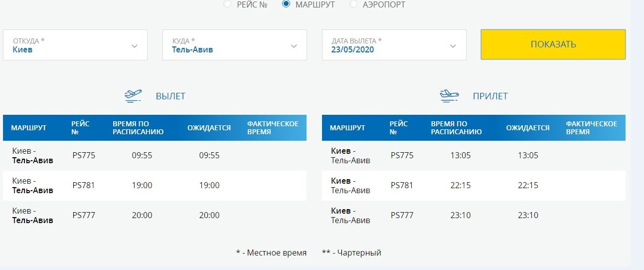Open the Дата вылета date dropdown
Screen dimensions: 644x270
pyautogui.click(x=453, y=46)
